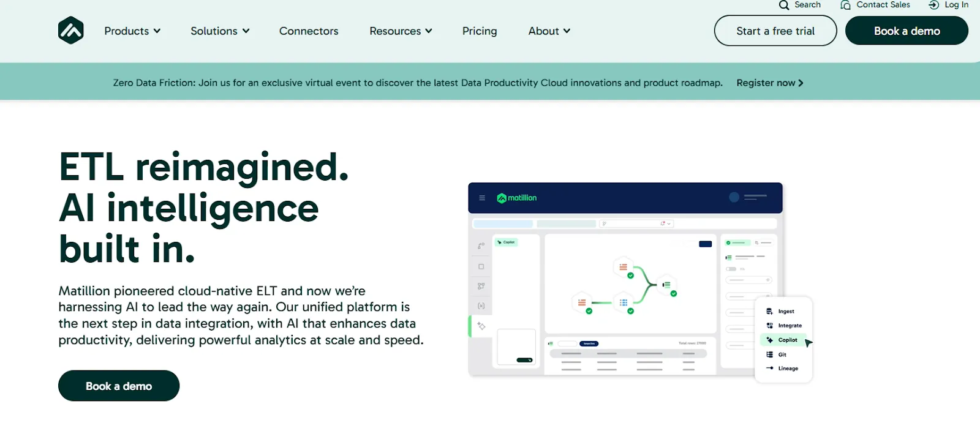Go to the Connectors page

coord(309,31)
